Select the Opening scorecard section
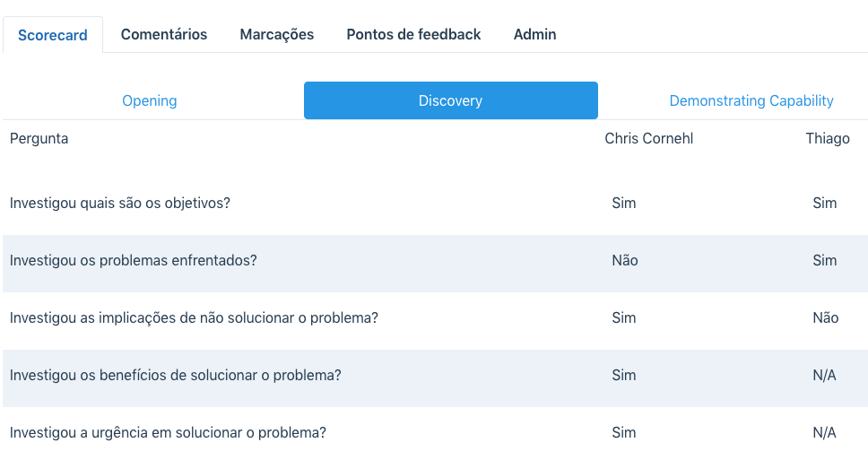The height and width of the screenshot is (460, 868). click(x=150, y=100)
